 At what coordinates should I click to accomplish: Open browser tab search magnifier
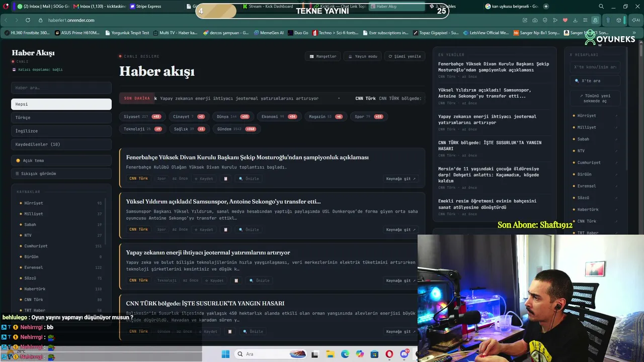(601, 7)
